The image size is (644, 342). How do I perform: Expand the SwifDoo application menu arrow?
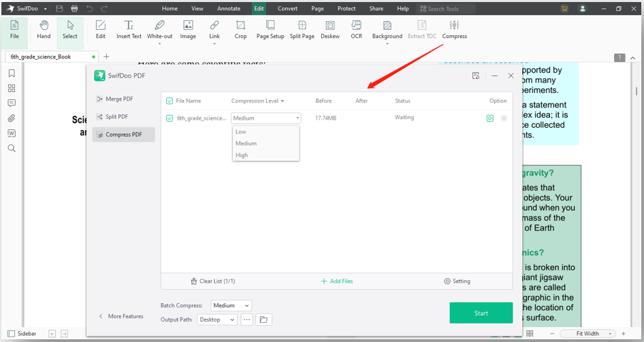pos(45,9)
